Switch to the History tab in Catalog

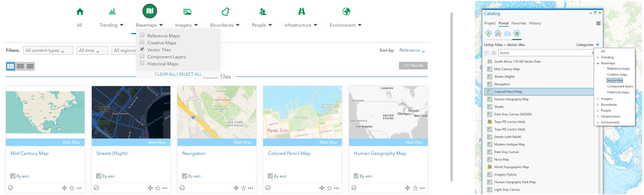pos(535,23)
